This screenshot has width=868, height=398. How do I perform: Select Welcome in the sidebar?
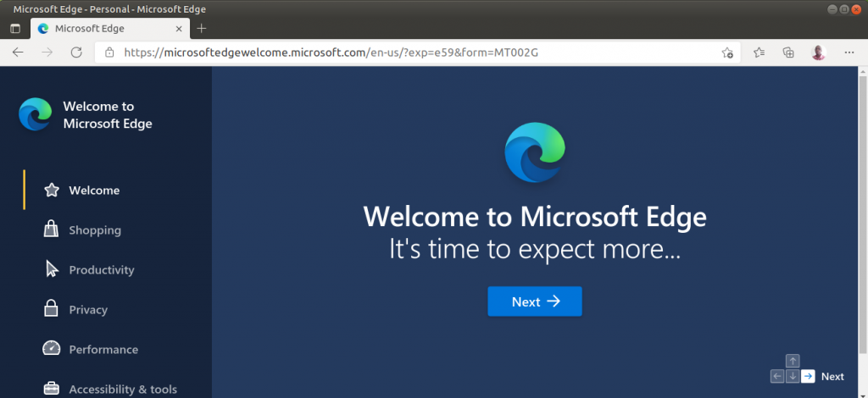point(94,191)
